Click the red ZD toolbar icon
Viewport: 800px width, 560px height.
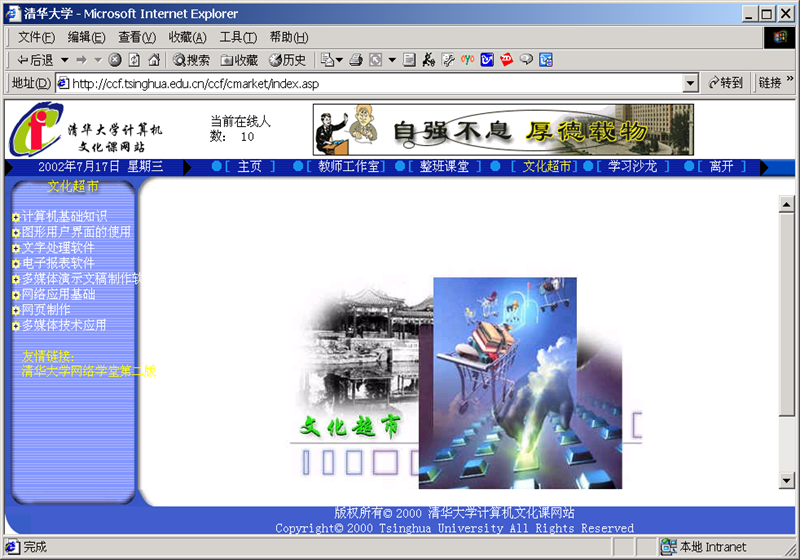pyautogui.click(x=506, y=60)
